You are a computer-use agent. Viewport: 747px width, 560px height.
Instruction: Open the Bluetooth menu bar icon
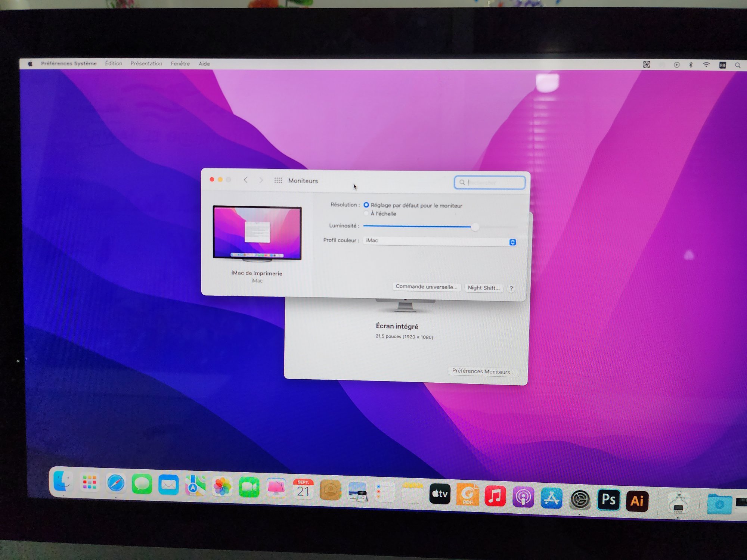[691, 65]
